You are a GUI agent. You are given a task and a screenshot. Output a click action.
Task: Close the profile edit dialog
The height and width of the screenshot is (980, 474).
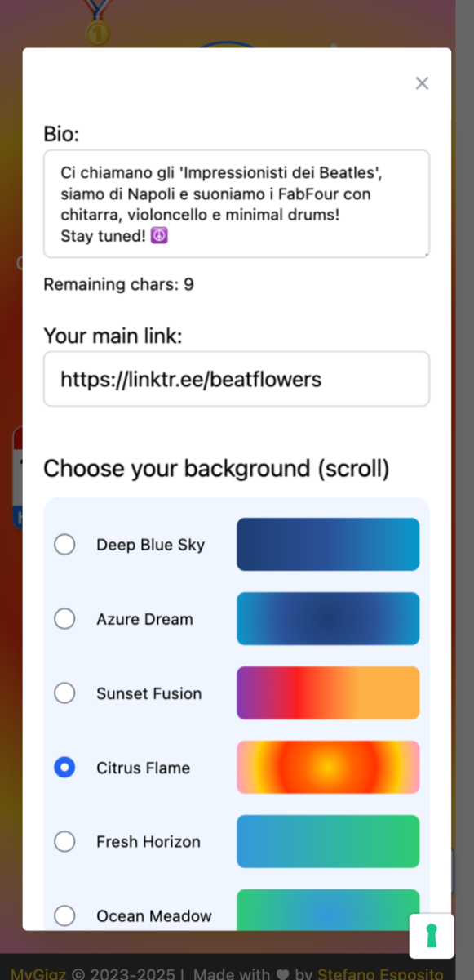tap(422, 83)
